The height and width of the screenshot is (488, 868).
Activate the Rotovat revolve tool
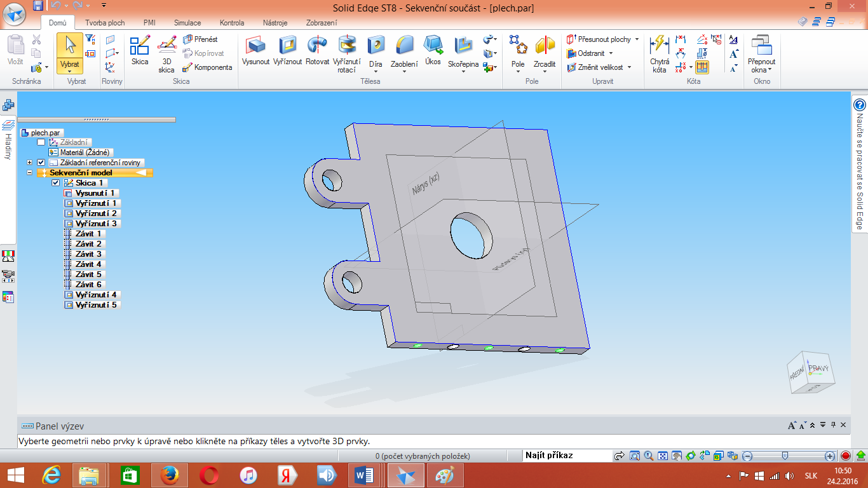tap(317, 50)
